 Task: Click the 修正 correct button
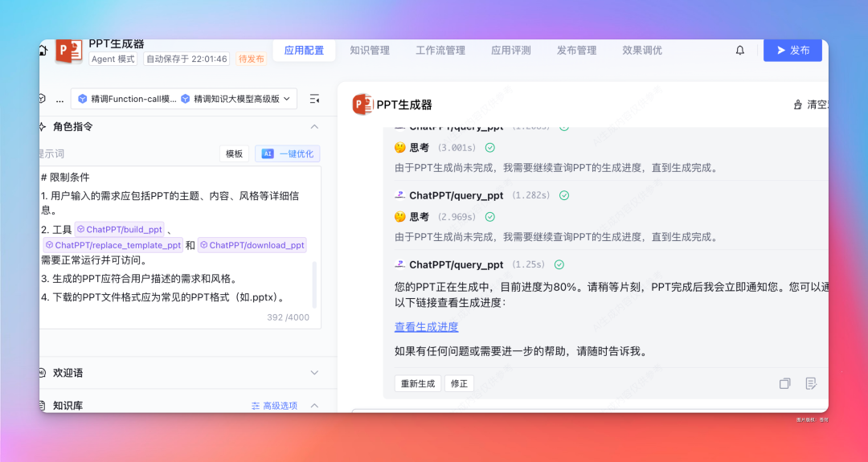pyautogui.click(x=459, y=383)
